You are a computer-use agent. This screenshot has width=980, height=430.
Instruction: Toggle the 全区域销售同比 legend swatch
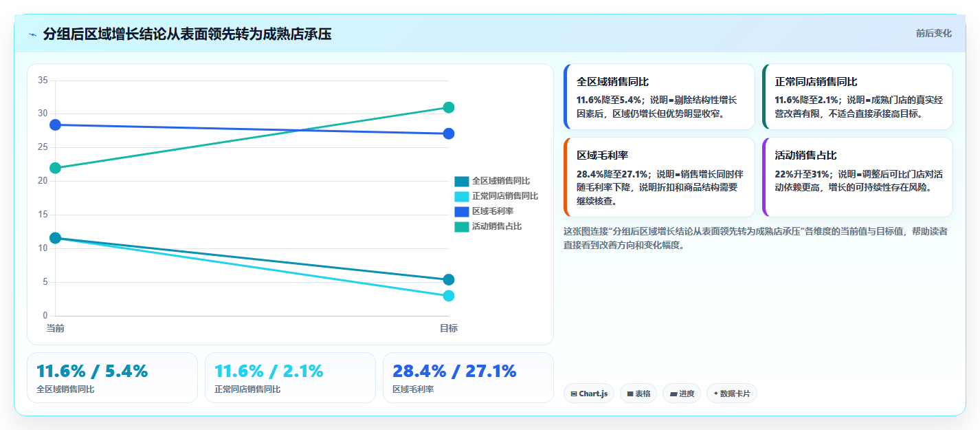point(461,182)
